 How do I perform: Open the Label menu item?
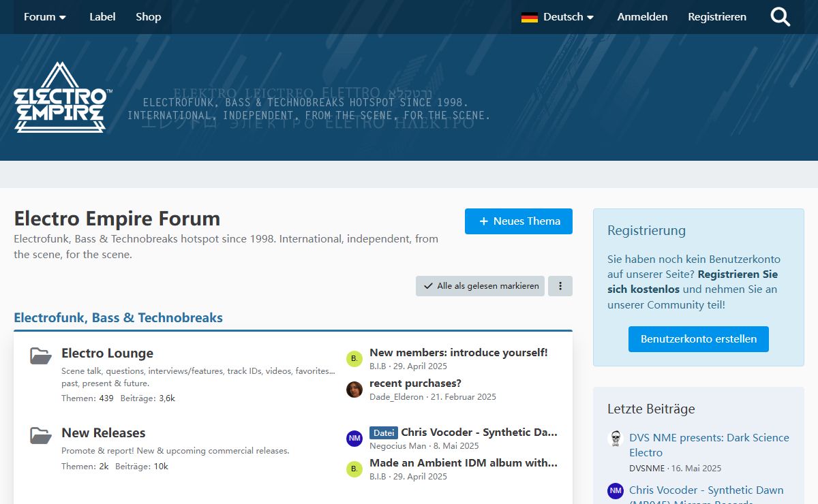click(x=102, y=17)
